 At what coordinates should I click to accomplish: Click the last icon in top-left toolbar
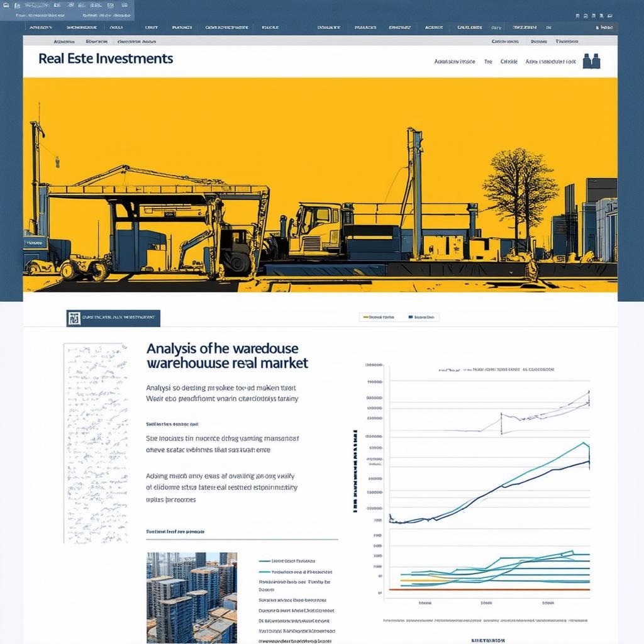click(125, 5)
